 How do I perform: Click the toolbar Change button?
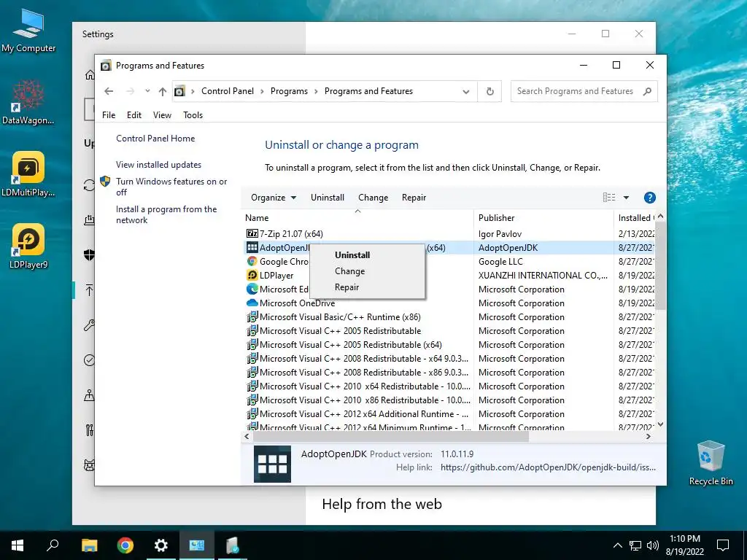coord(373,198)
